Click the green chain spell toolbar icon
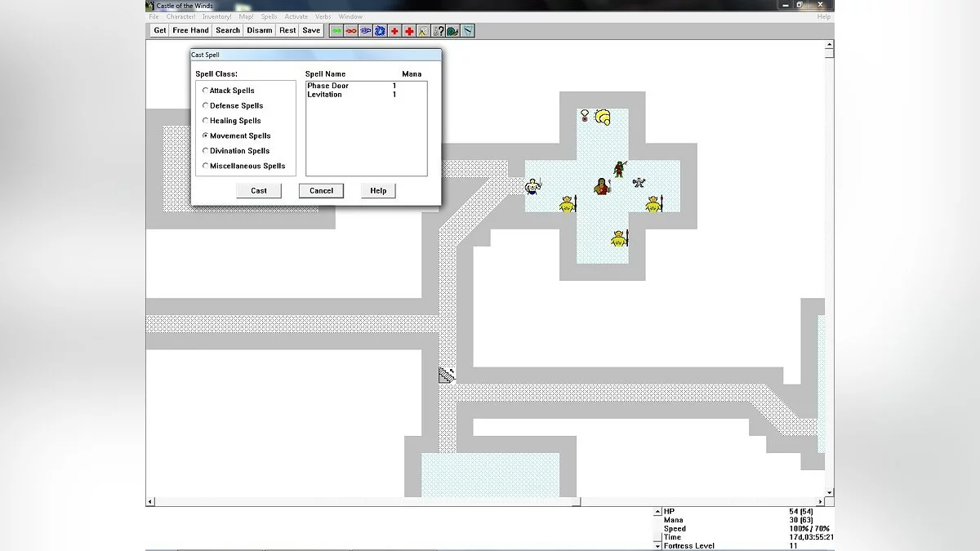The width and height of the screenshot is (980, 551). pos(336,31)
